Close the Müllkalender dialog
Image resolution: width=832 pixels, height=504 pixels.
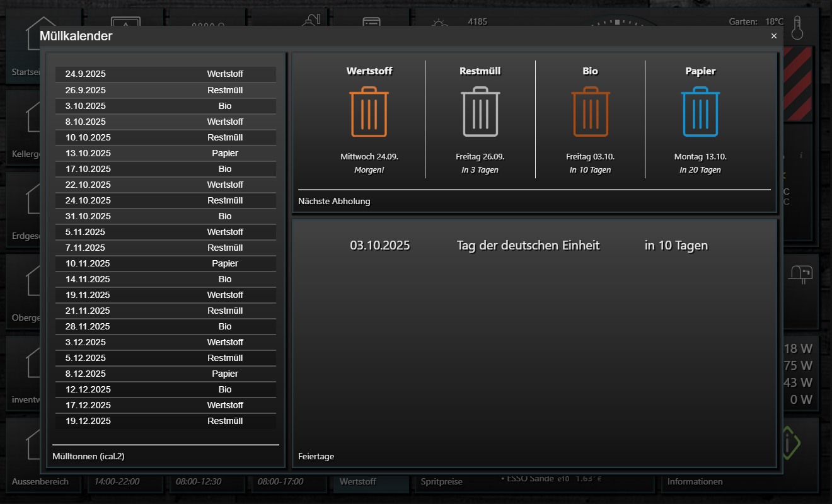(774, 36)
